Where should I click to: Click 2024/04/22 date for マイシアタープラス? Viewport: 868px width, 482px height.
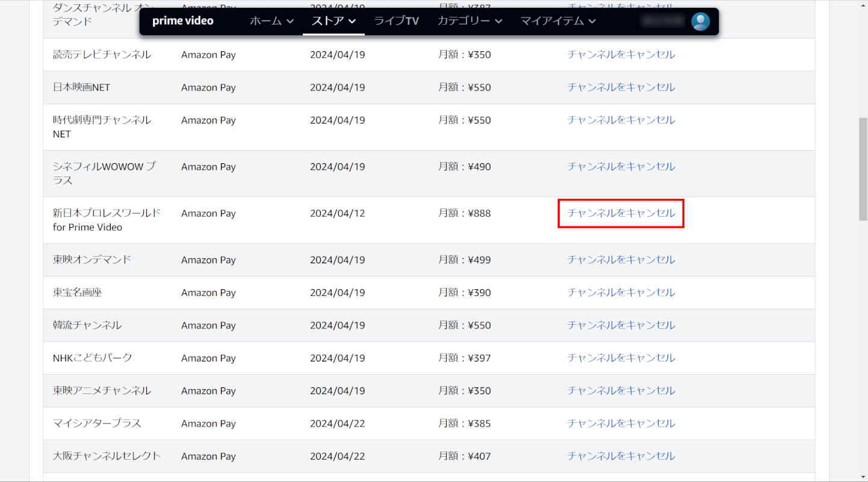338,424
